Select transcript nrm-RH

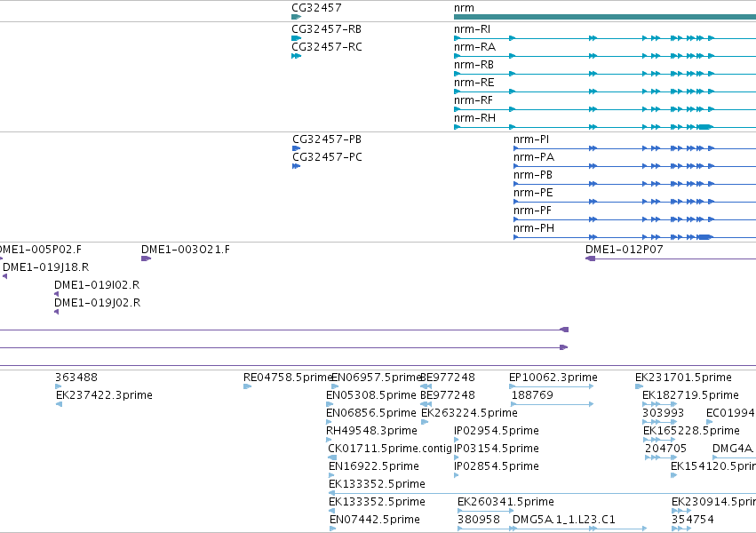(x=474, y=118)
